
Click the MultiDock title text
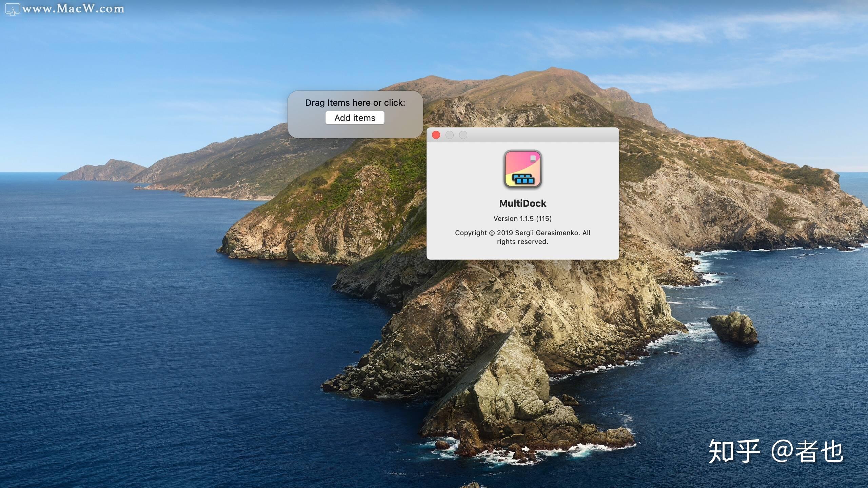(522, 203)
